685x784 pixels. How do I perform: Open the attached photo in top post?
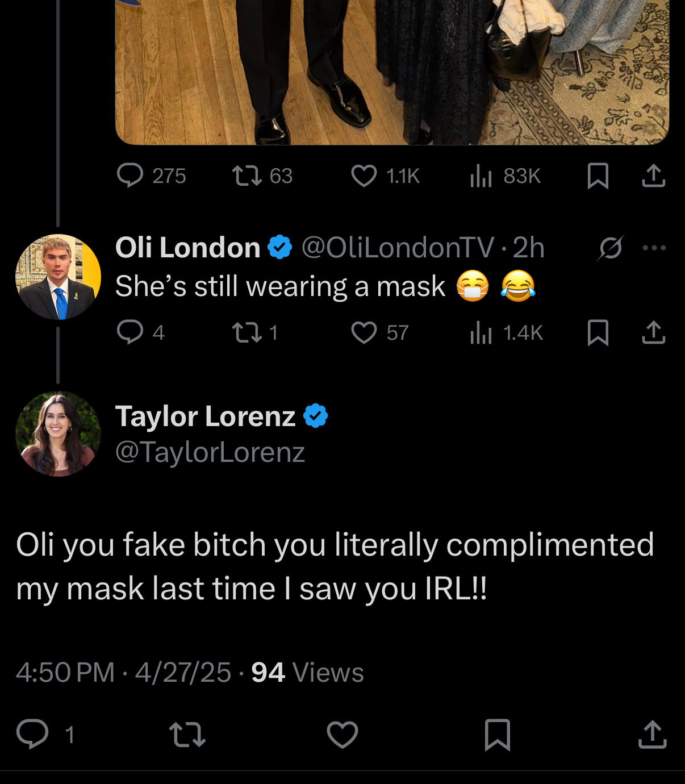[x=392, y=71]
